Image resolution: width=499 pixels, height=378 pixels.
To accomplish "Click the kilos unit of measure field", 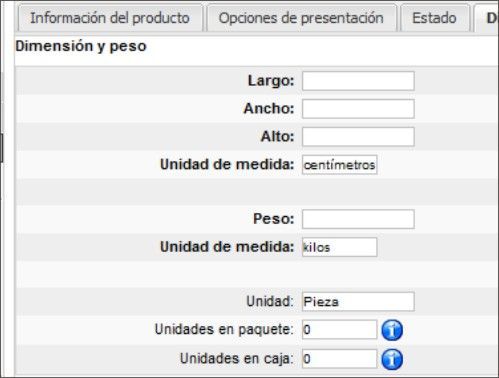I will tap(340, 247).
